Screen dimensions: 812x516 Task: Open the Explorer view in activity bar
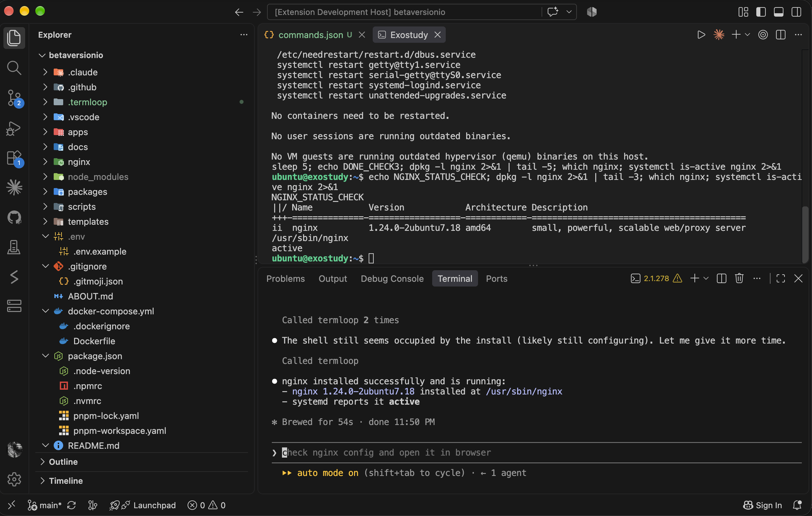coord(14,38)
